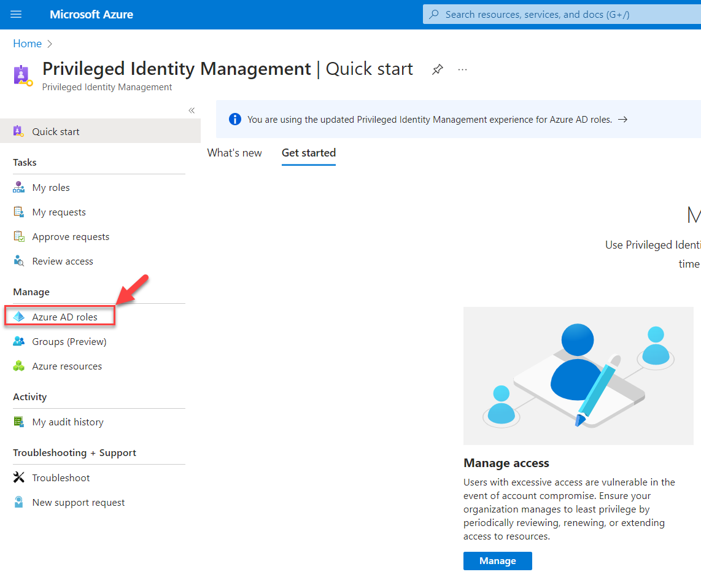Click the info icon in the banner
Viewport: 701px width, 588px height.
(x=234, y=119)
